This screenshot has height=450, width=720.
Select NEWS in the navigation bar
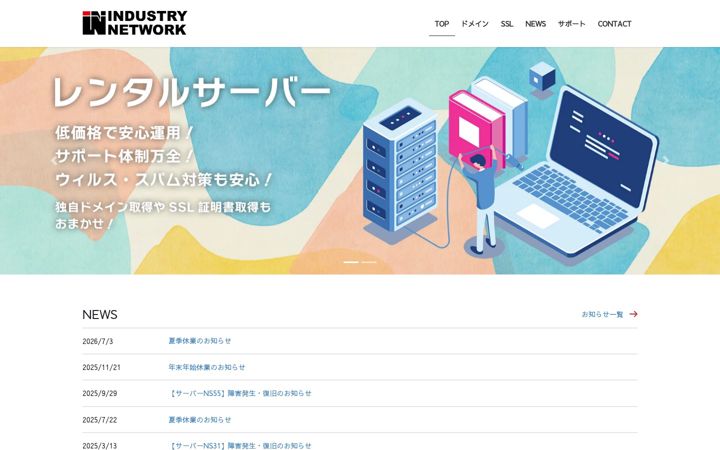point(535,24)
